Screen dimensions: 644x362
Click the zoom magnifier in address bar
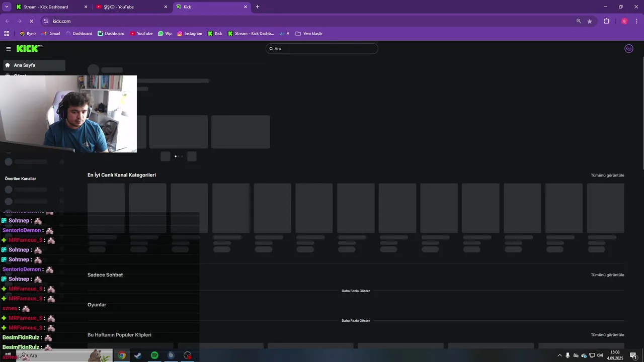(579, 21)
